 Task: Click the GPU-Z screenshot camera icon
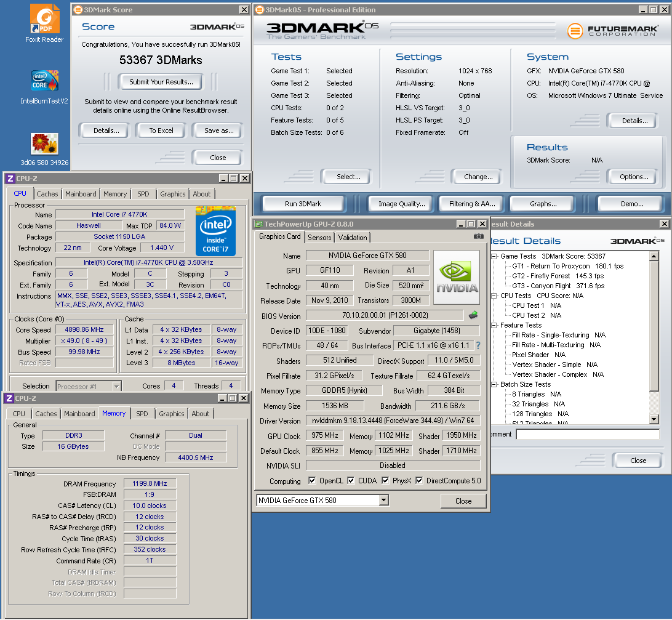(478, 236)
